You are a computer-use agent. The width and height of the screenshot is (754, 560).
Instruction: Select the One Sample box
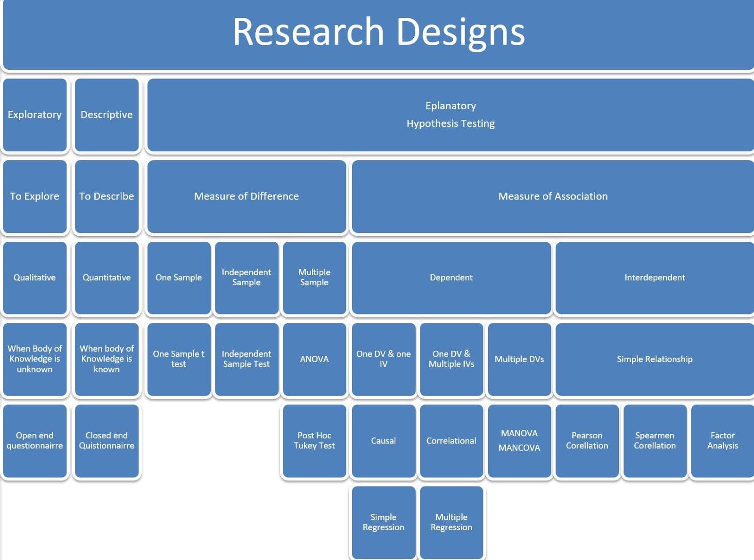click(179, 278)
